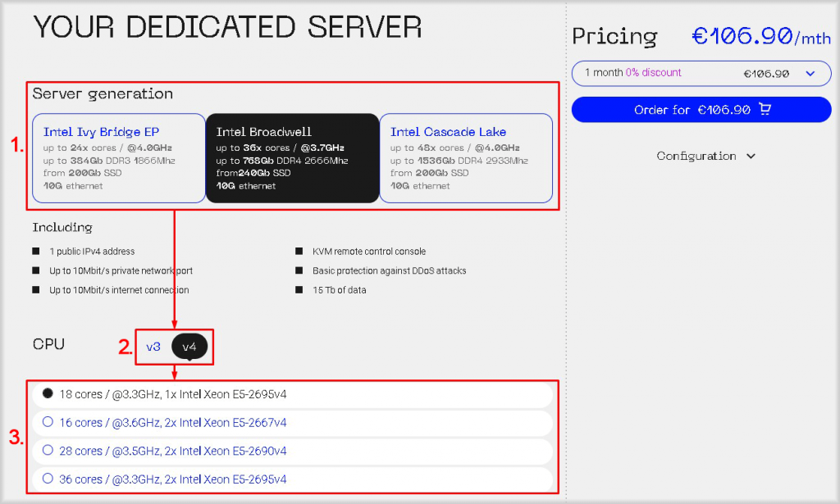Switch CPU version to v3
Image resolution: width=840 pixels, height=504 pixels.
[153, 347]
